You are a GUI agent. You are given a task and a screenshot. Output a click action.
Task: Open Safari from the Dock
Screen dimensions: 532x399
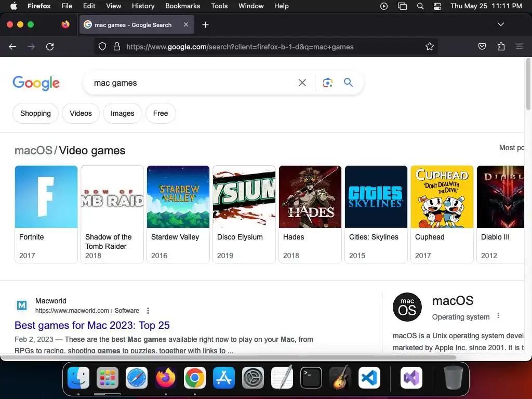point(137,378)
